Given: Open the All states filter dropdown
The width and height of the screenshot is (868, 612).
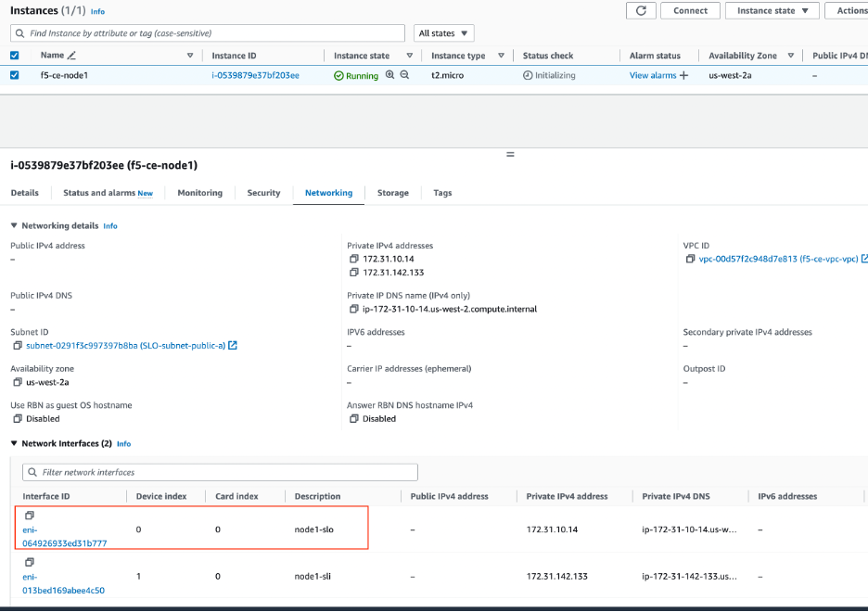Looking at the screenshot, I should tap(443, 32).
